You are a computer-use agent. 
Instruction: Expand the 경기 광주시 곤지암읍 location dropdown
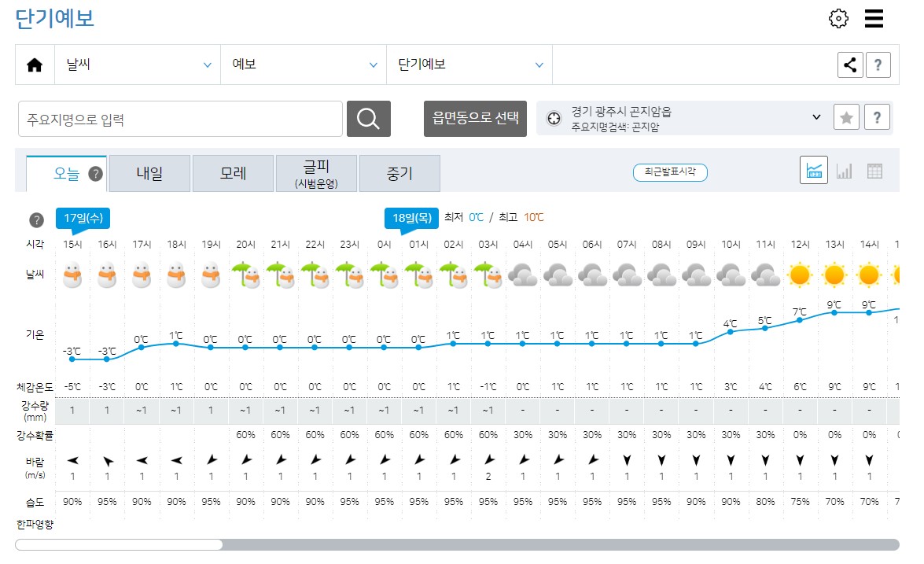click(x=816, y=117)
